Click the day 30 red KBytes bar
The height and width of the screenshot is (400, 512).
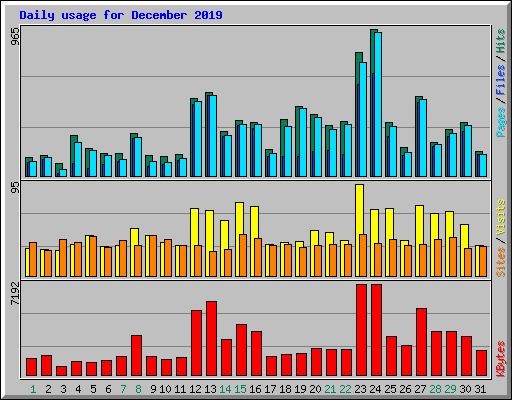[x=466, y=356]
